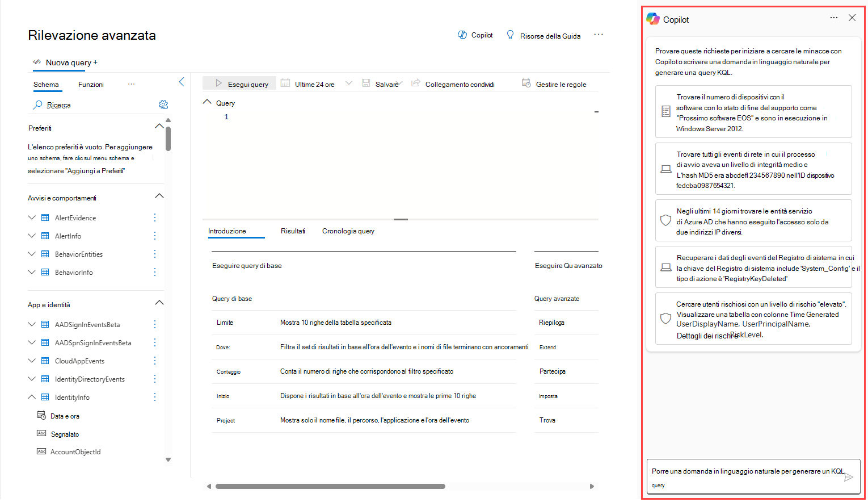
Task: Close the Copilot pane
Action: pos(852,18)
